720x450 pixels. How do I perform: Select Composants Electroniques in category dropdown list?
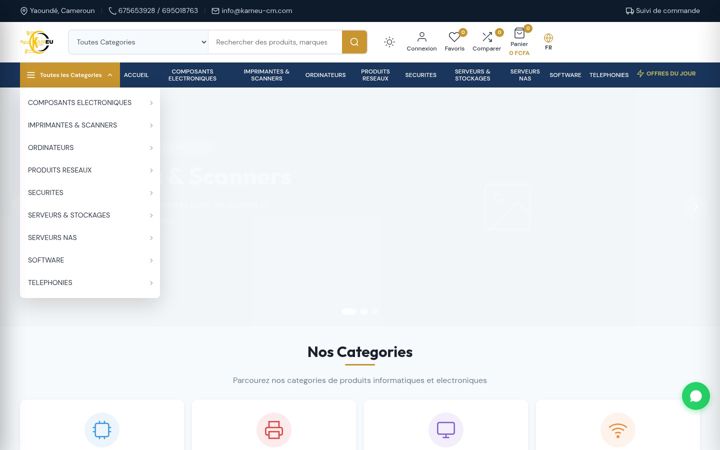(90, 103)
